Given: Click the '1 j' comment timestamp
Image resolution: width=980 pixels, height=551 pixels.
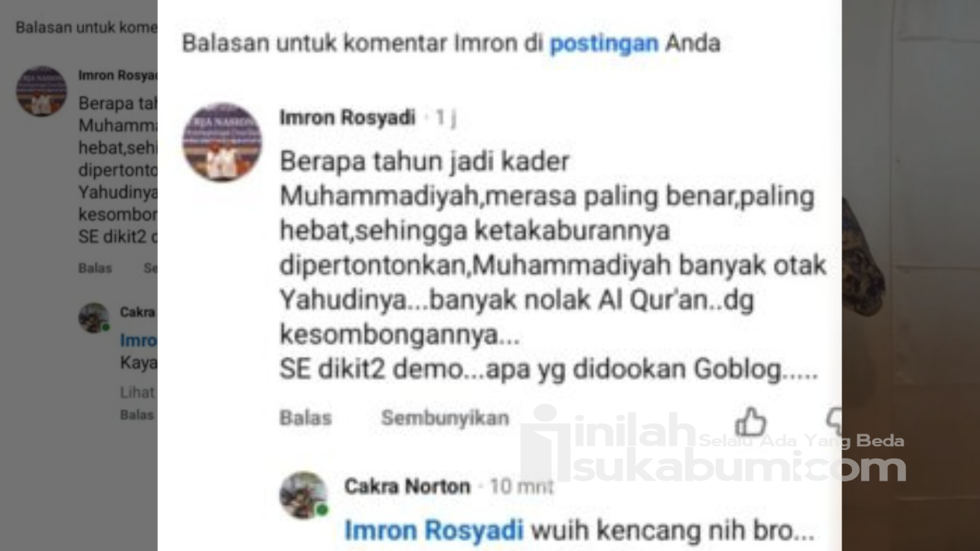Looking at the screenshot, I should click(x=446, y=118).
